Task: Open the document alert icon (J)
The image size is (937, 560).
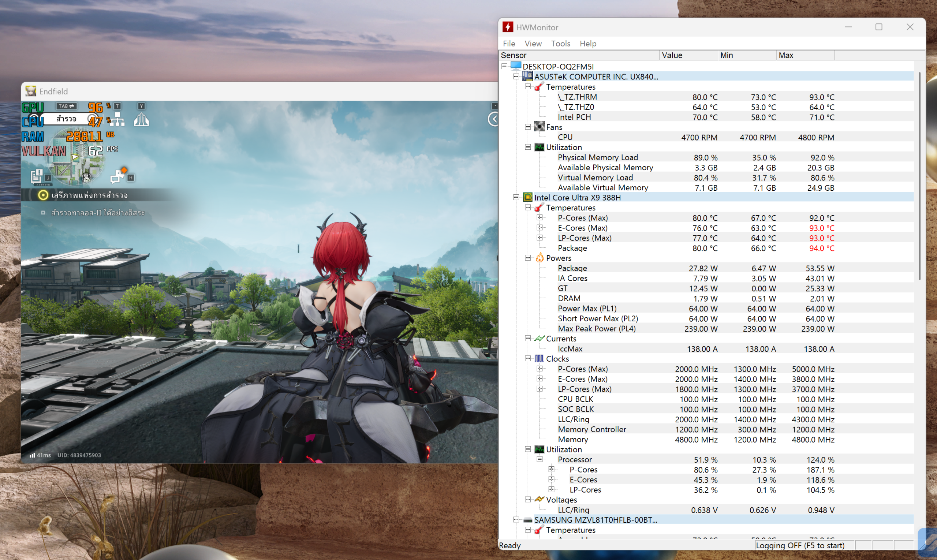Action: click(x=37, y=177)
